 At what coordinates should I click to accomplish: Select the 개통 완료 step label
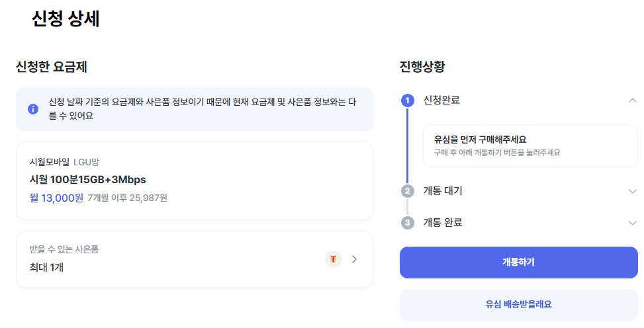pos(443,222)
